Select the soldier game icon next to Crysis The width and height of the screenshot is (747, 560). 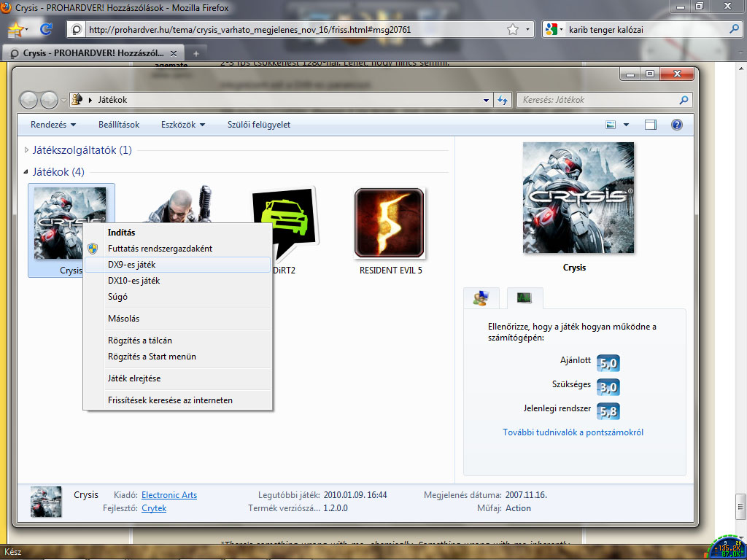[180, 204]
